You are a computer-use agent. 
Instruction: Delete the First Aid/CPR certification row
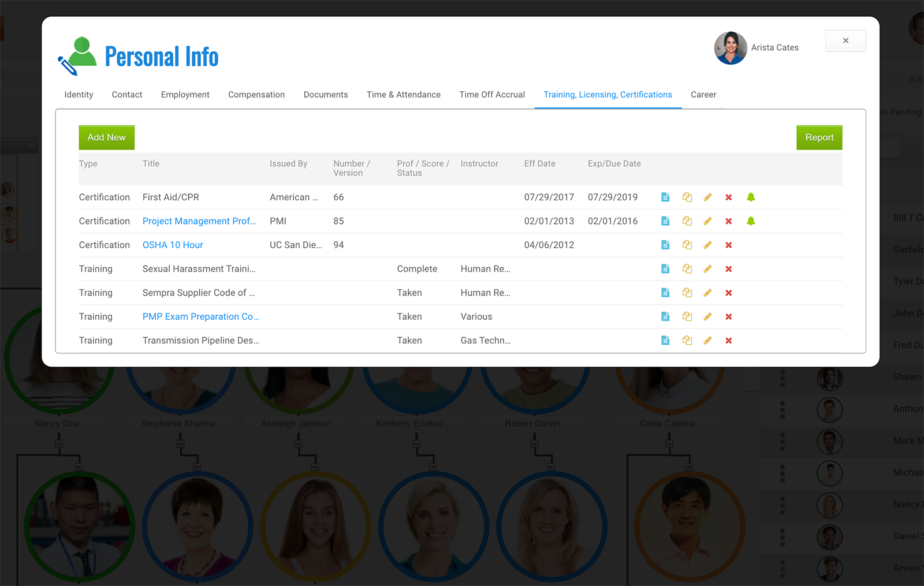[x=729, y=197]
